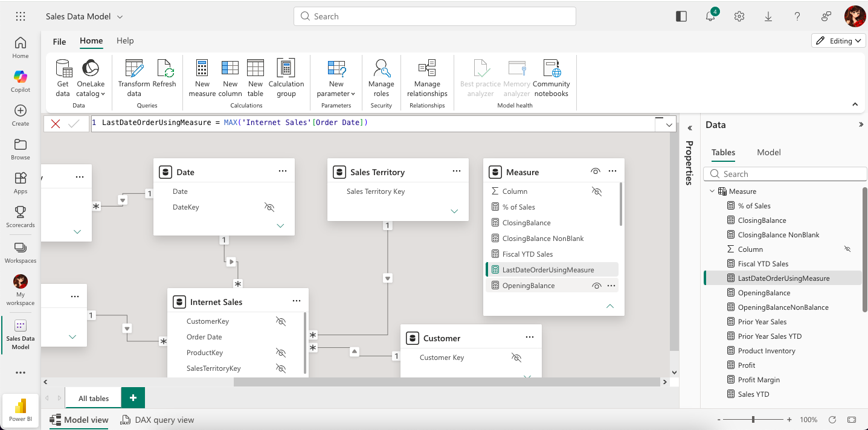Toggle visibility of SalesTerritoryKey column

point(280,368)
